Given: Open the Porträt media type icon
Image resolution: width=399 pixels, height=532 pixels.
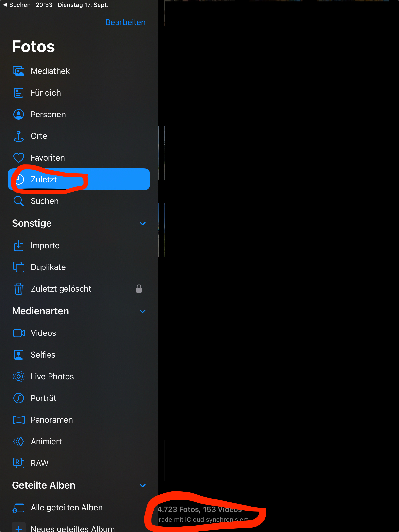Looking at the screenshot, I should (19, 398).
